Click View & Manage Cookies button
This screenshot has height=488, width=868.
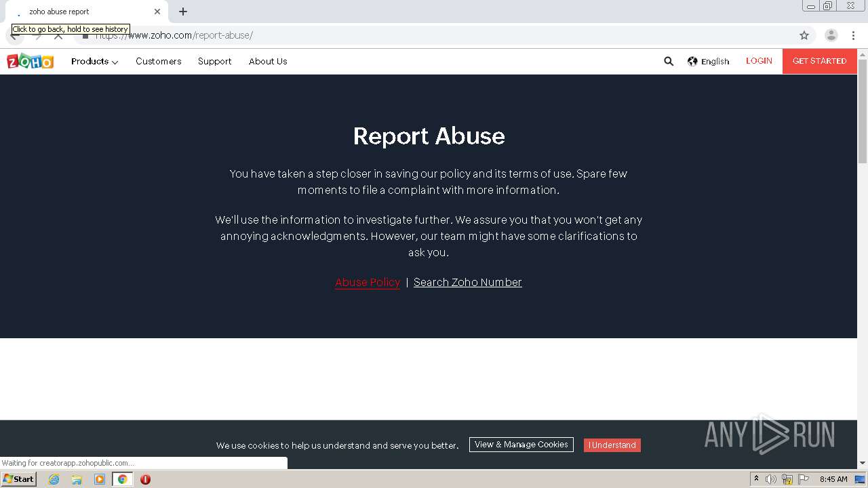point(521,445)
